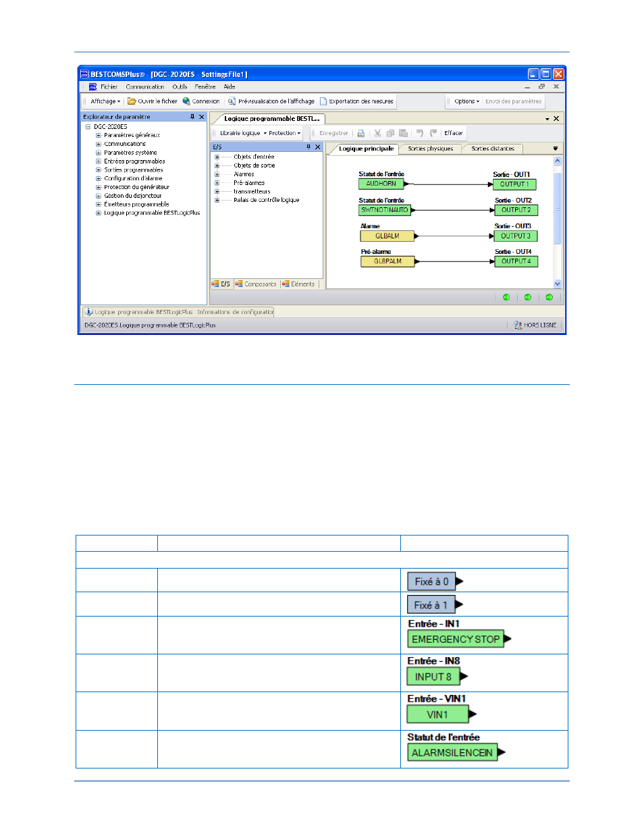This screenshot has height=834, width=644.
Task: Open the Protection dropdown
Action: pyautogui.click(x=285, y=133)
